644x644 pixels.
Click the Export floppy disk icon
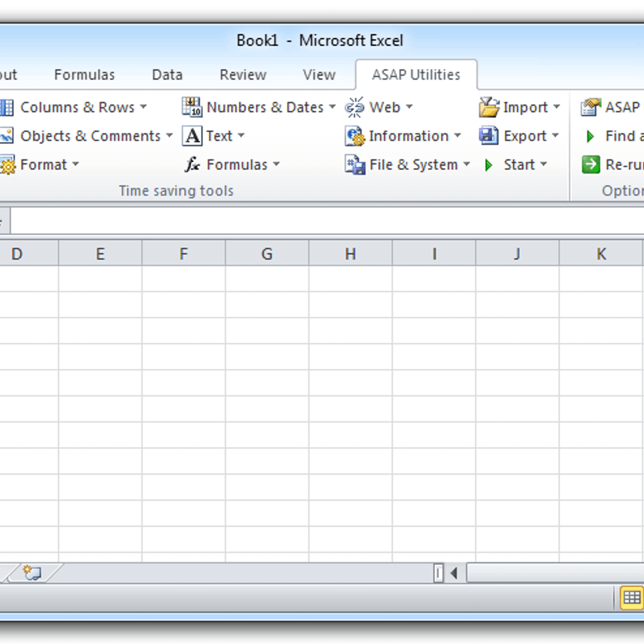(489, 136)
